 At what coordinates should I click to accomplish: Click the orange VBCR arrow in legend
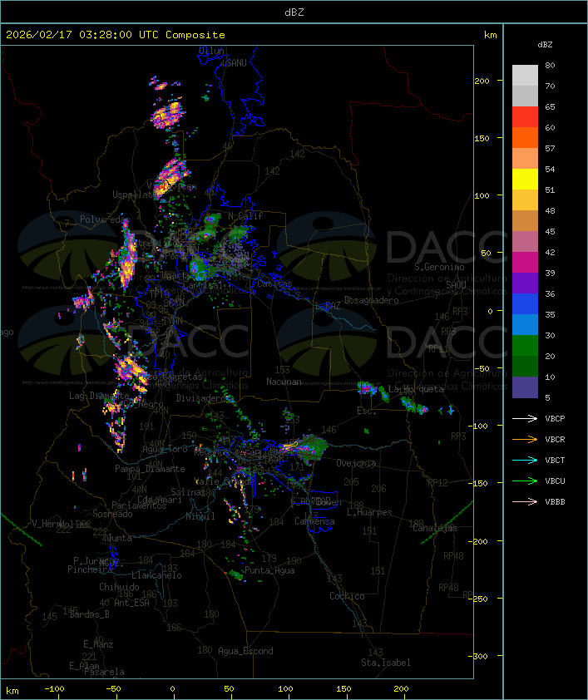pos(525,439)
